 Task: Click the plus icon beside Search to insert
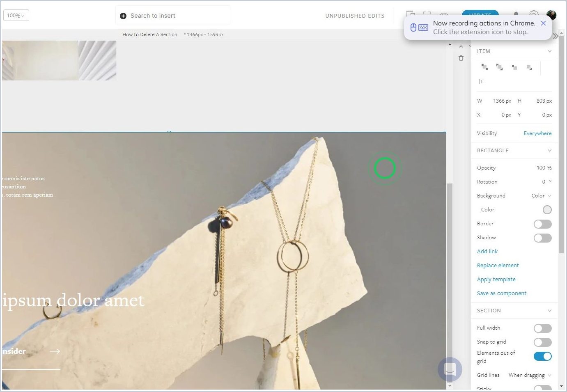coord(123,16)
